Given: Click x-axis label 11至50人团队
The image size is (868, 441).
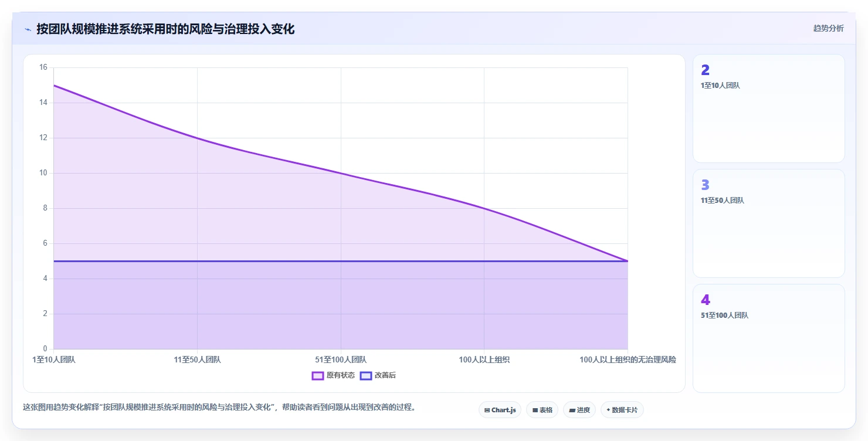Looking at the screenshot, I should click(x=197, y=359).
